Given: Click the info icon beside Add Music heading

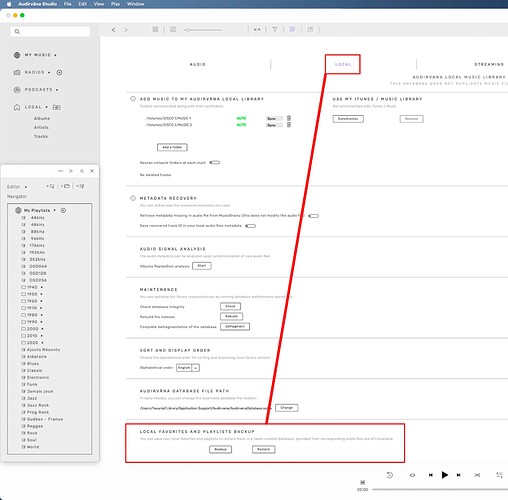Looking at the screenshot, I should 133,99.
